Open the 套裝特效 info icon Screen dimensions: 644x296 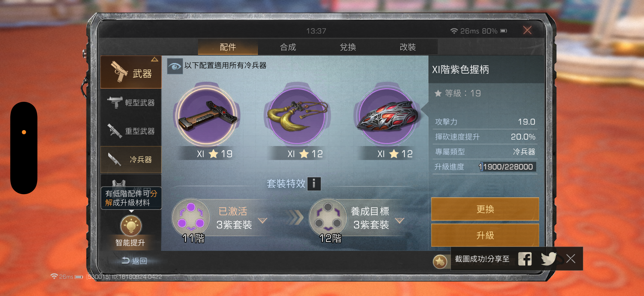click(x=314, y=184)
